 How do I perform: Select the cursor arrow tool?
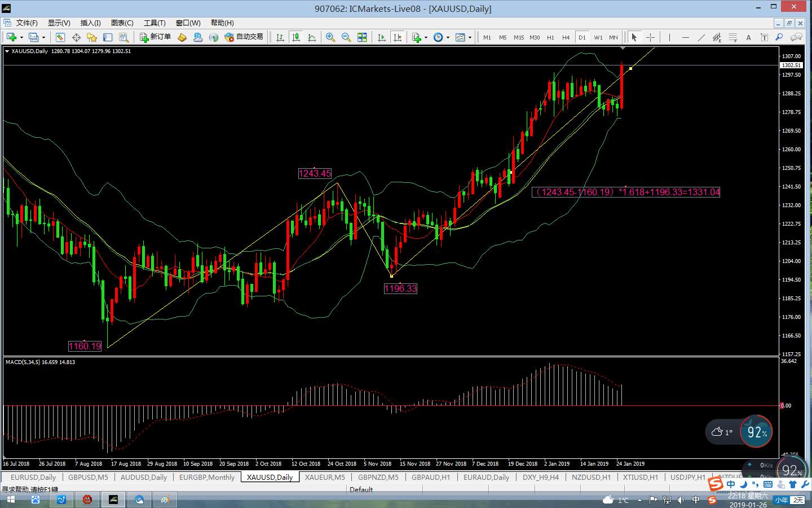[634, 37]
